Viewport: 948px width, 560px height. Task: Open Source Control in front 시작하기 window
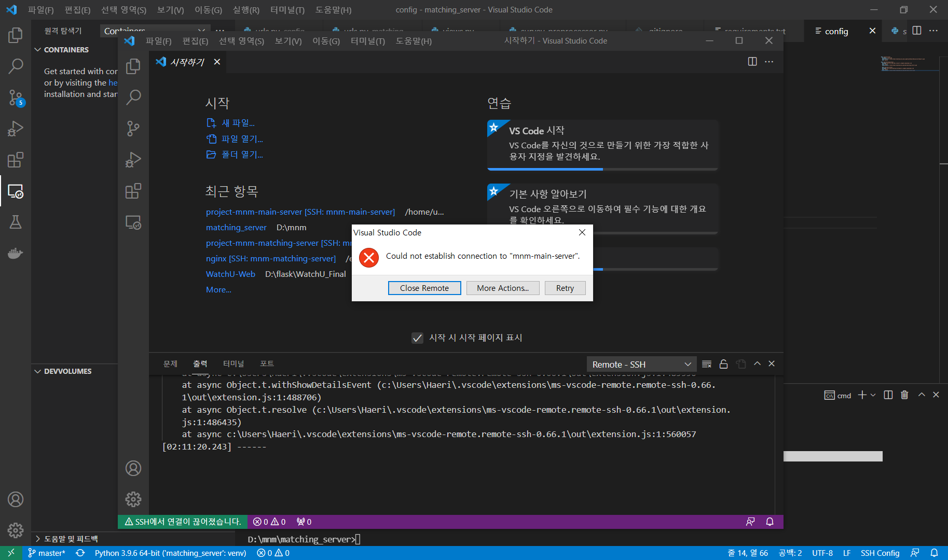pos(133,129)
